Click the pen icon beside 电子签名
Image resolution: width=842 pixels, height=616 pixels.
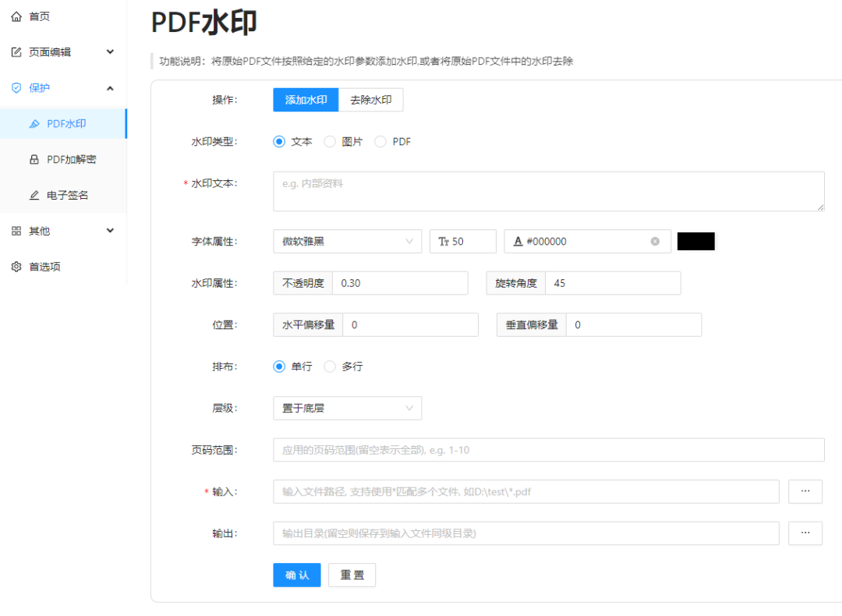(x=34, y=196)
